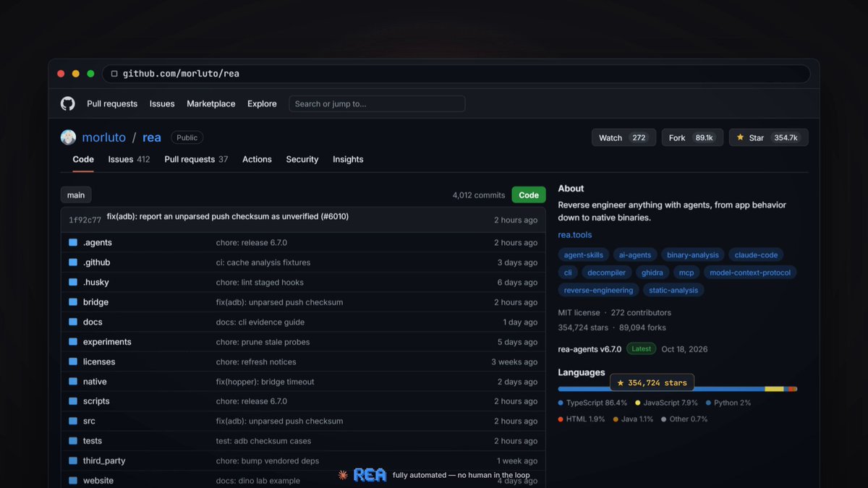Image resolution: width=868 pixels, height=488 pixels.
Task: Open the main branch selector
Action: coord(76,195)
